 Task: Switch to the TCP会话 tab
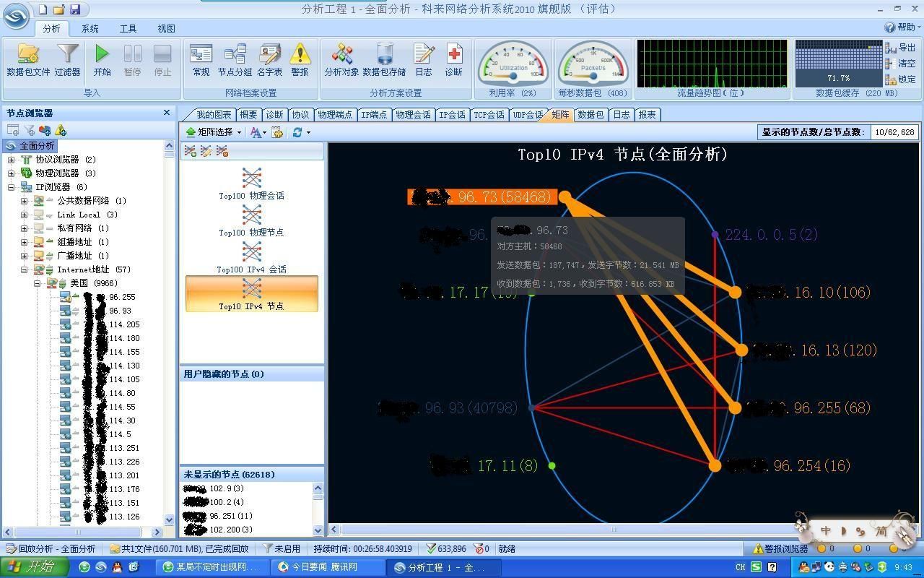[x=489, y=115]
